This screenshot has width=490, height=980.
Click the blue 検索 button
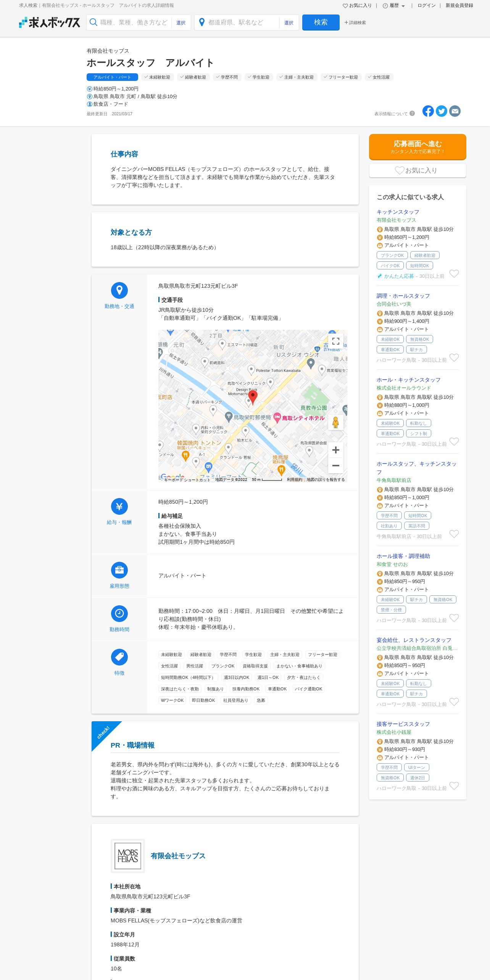(x=321, y=23)
